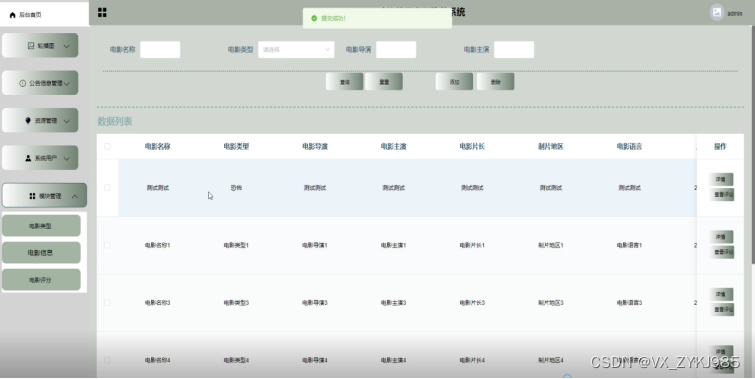
Task: Click the 添加 add button
Action: 454,82
